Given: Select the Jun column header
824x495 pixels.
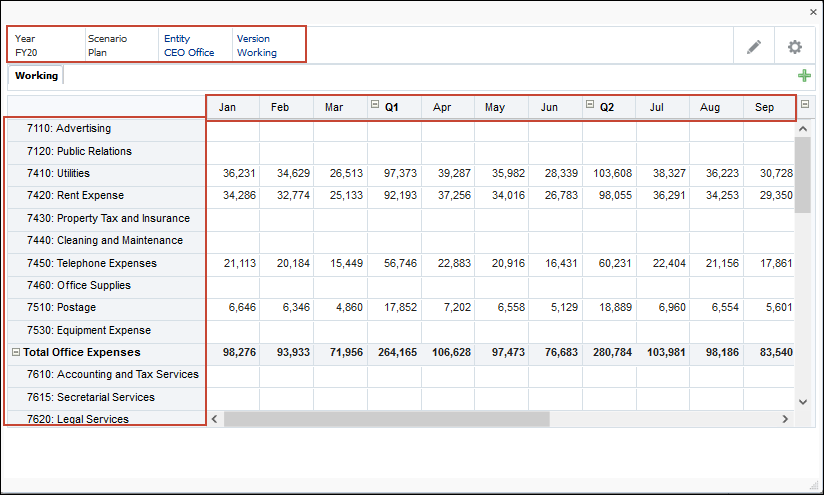Looking at the screenshot, I should [x=555, y=108].
